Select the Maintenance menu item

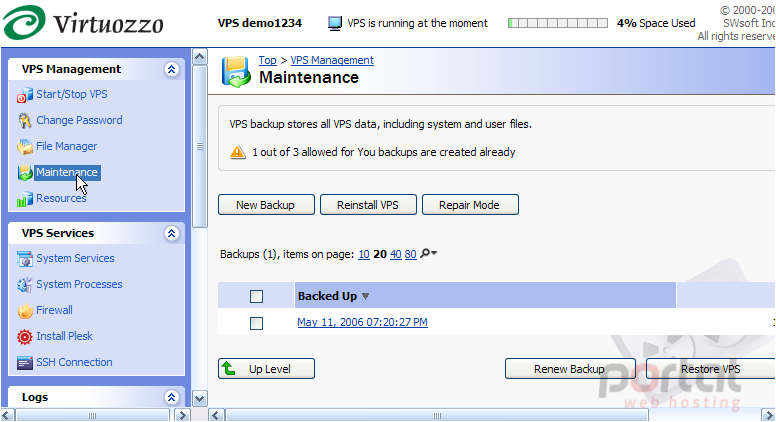coord(67,173)
